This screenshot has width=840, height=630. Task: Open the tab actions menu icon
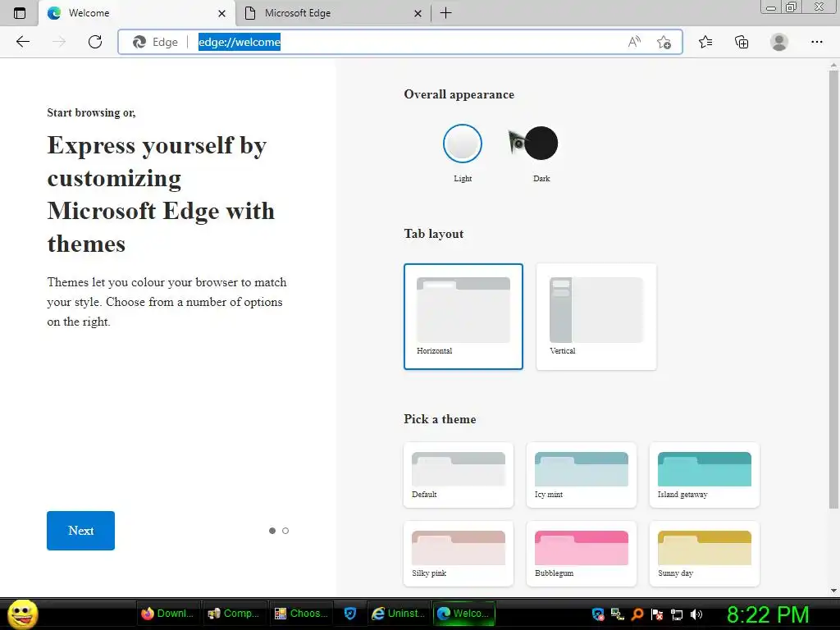pos(20,13)
